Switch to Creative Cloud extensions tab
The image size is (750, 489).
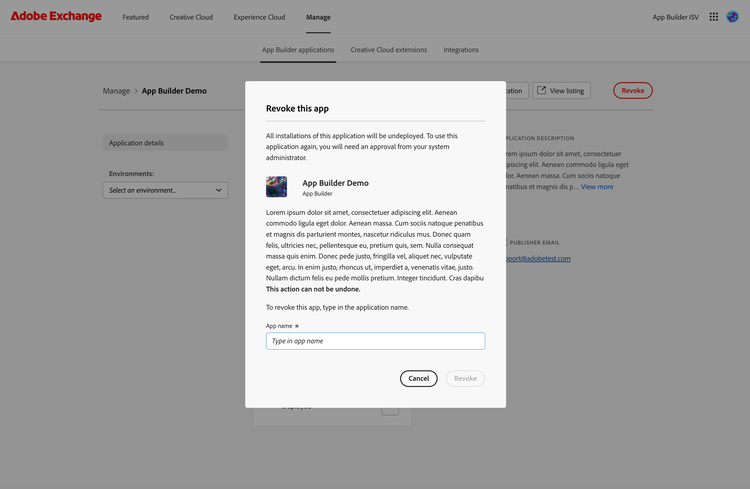388,50
